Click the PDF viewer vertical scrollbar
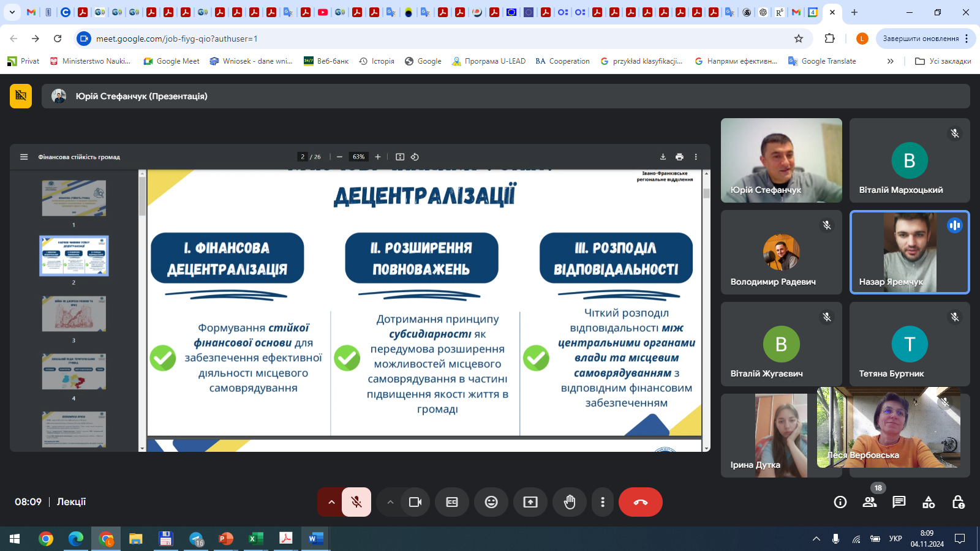980x551 pixels. tap(706, 306)
